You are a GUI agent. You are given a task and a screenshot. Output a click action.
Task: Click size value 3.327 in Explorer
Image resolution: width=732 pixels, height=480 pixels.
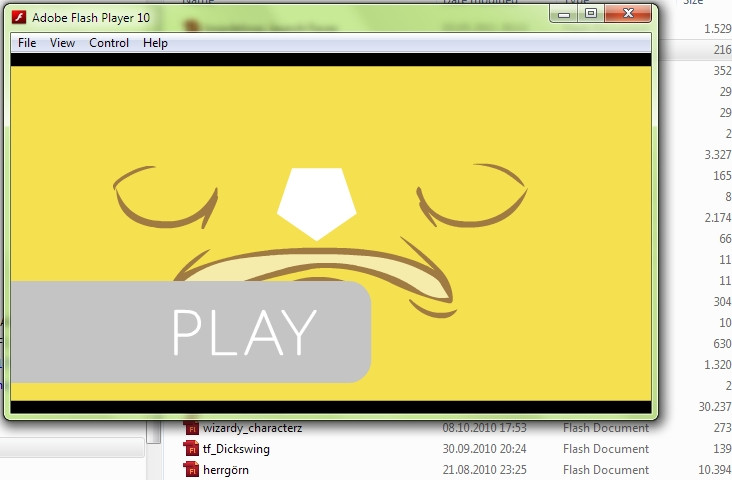point(718,155)
